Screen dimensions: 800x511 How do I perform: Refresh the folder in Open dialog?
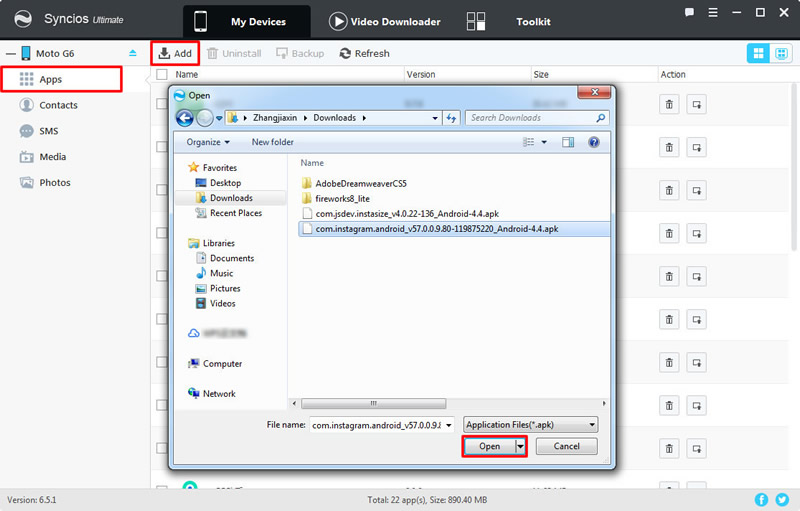coord(451,118)
